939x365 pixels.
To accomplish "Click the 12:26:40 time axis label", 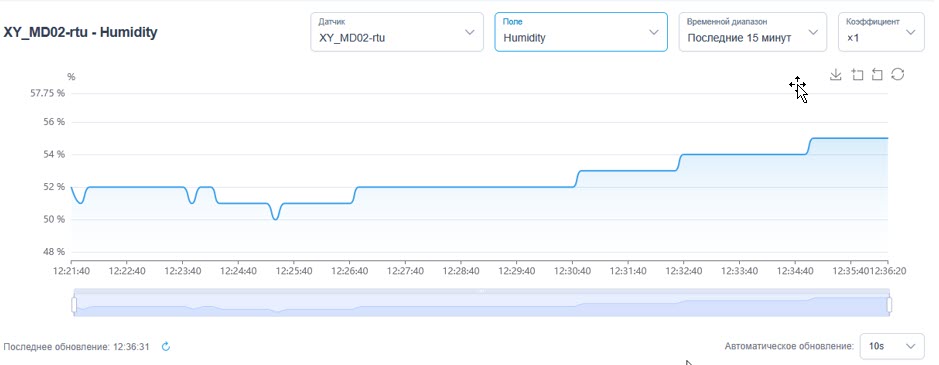I will [350, 271].
